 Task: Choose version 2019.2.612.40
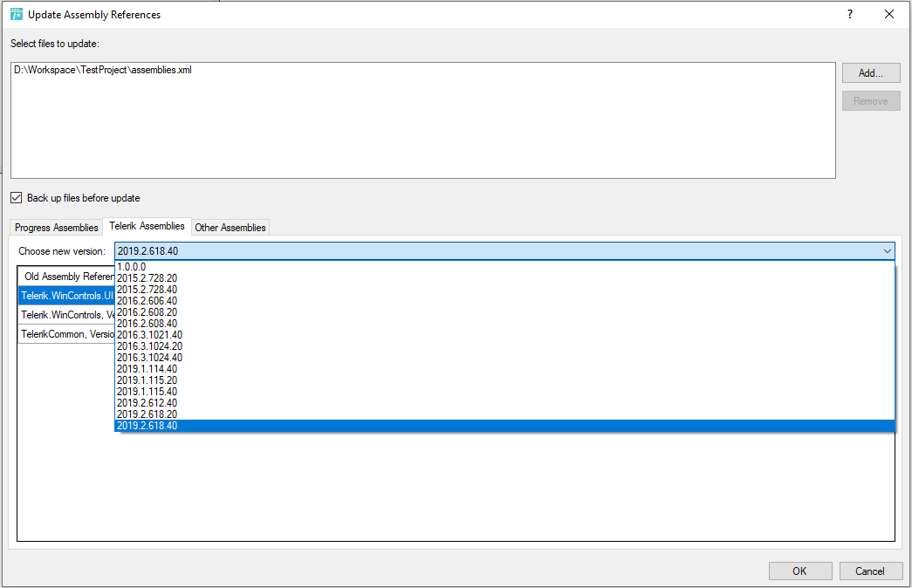click(504, 403)
